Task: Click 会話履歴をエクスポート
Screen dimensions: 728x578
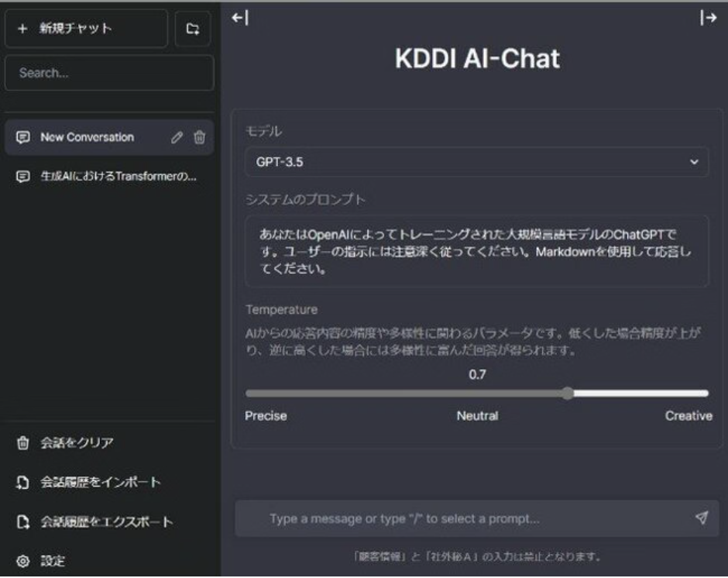Action: (x=106, y=522)
